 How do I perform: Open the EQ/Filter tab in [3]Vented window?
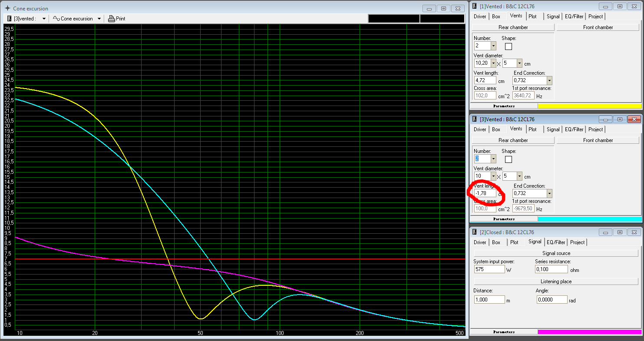pyautogui.click(x=573, y=129)
